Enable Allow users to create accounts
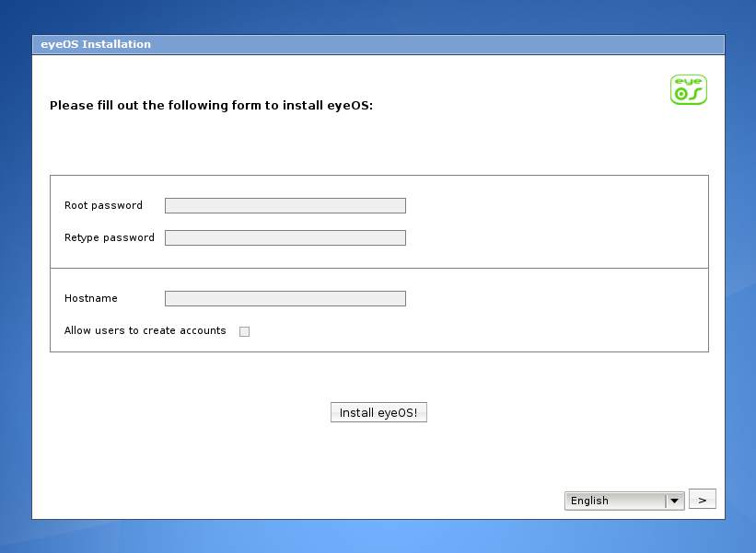This screenshot has width=756, height=553. 244,331
